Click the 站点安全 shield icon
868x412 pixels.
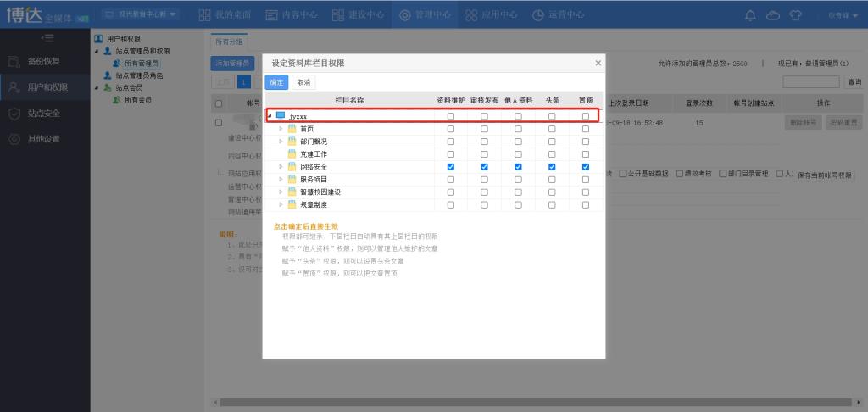14,113
